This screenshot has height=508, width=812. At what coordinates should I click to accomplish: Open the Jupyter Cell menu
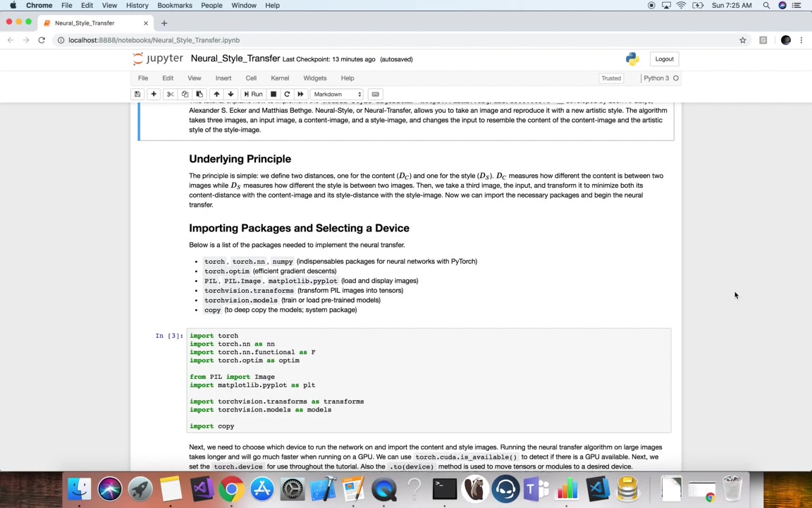tap(251, 78)
